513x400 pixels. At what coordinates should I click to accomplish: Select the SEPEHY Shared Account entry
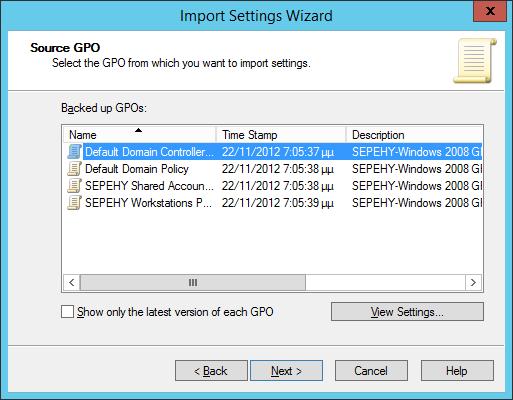point(273,186)
